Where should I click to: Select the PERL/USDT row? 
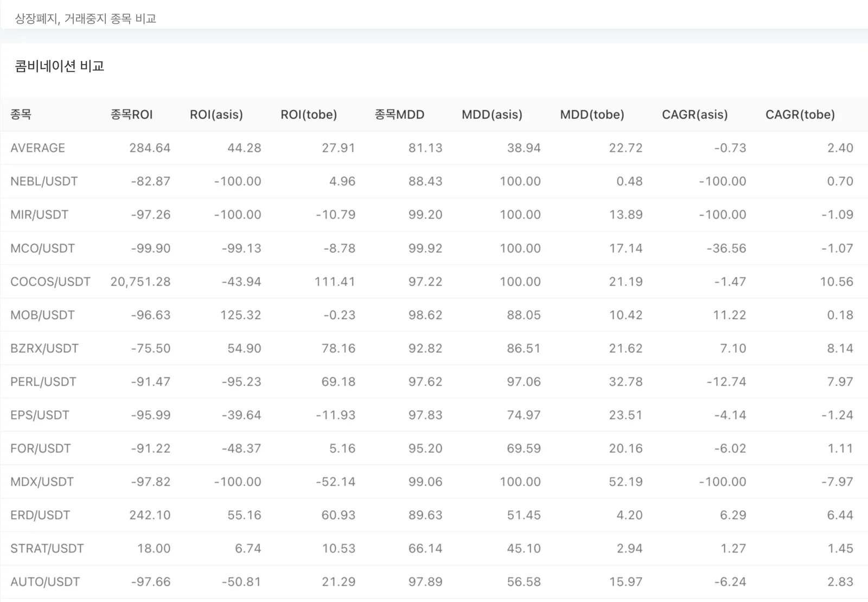(x=434, y=382)
